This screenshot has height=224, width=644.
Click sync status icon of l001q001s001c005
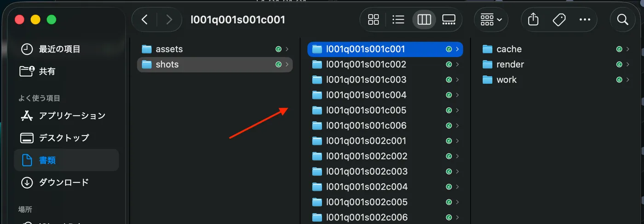(448, 110)
